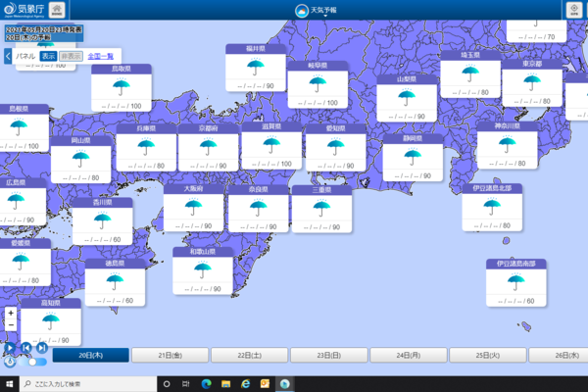The width and height of the screenshot is (588, 392).
Task: Zoom in the map with plus button
Action: (11, 313)
